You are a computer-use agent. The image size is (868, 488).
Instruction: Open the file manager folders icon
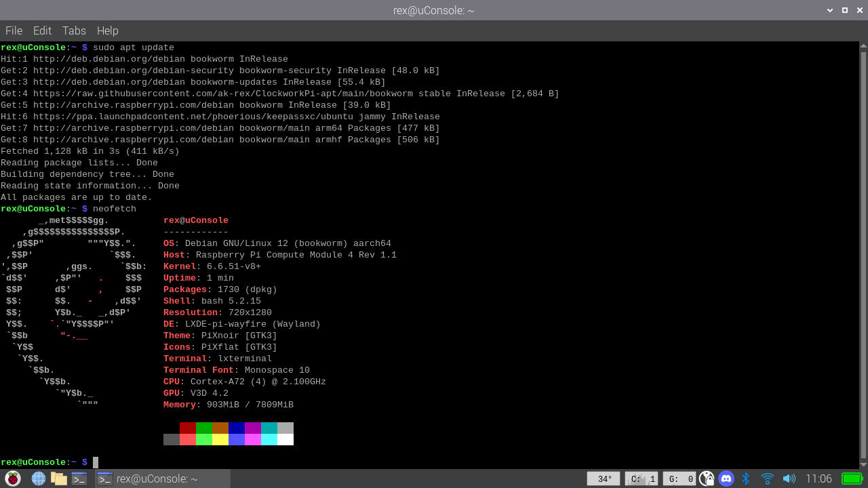(x=59, y=479)
